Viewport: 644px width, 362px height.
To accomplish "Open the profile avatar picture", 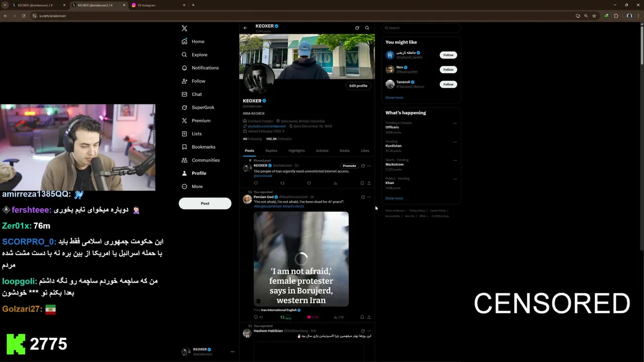I will pyautogui.click(x=258, y=79).
